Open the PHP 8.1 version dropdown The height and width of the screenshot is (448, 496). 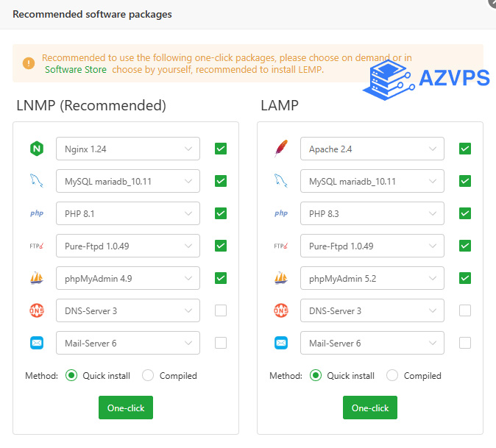click(x=127, y=213)
